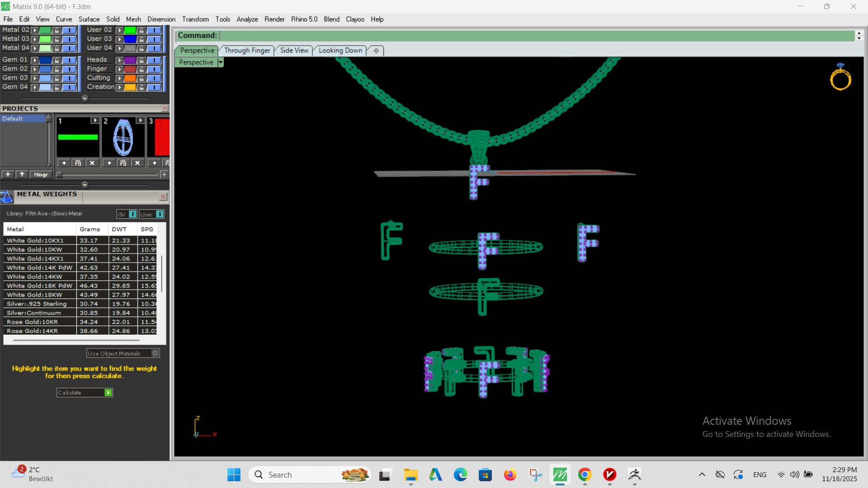Expand Gem 03 layer arrow
This screenshot has height=488, width=868.
tap(35, 78)
